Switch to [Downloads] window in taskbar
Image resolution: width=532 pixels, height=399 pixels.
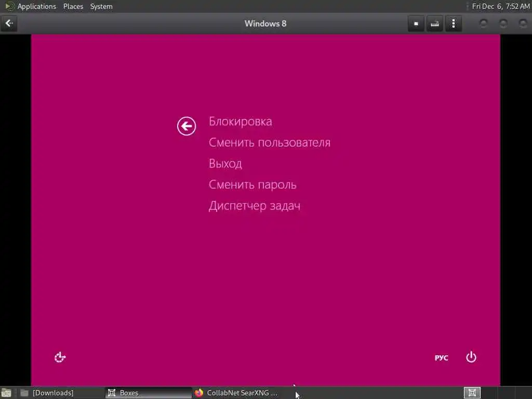click(61, 393)
